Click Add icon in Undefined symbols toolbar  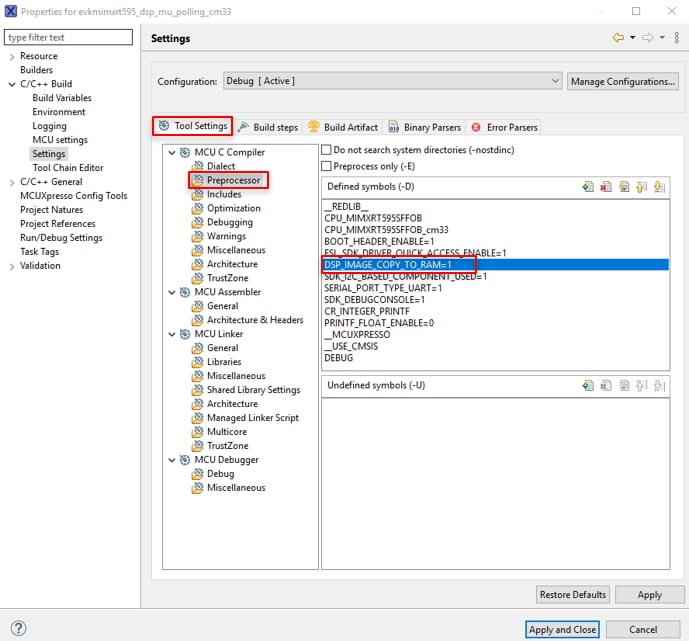click(589, 386)
